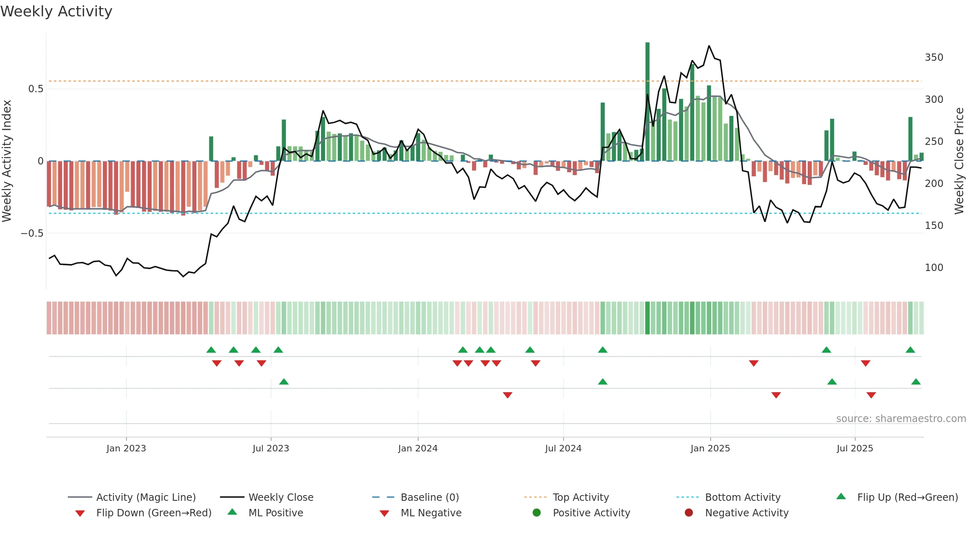Image resolution: width=980 pixels, height=551 pixels.
Task: Click the Jan 2023 x-axis label
Action: point(126,449)
